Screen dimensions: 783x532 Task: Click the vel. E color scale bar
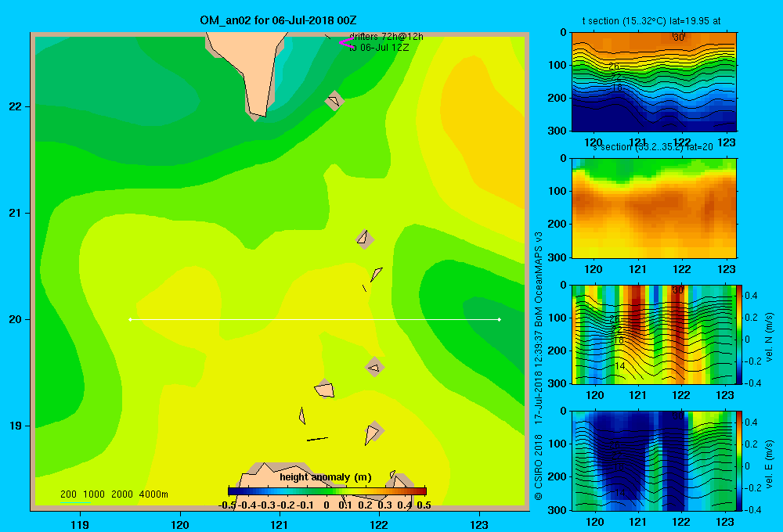(740, 461)
